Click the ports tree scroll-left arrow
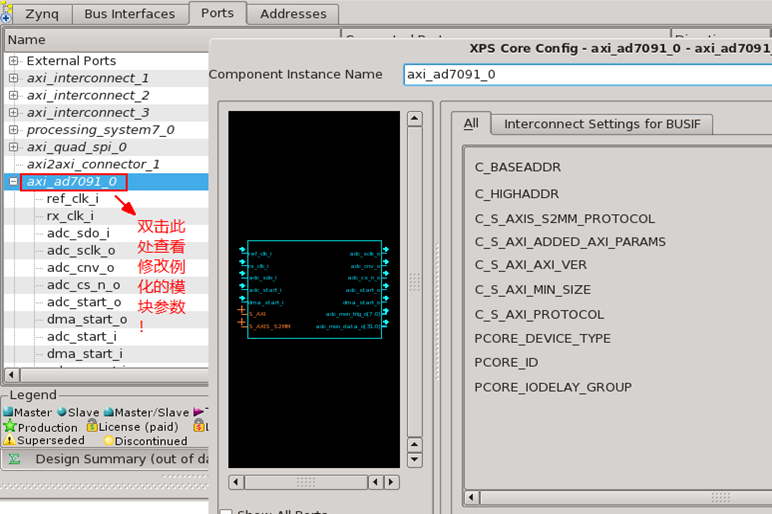This screenshot has height=514, width=772. tap(12, 375)
